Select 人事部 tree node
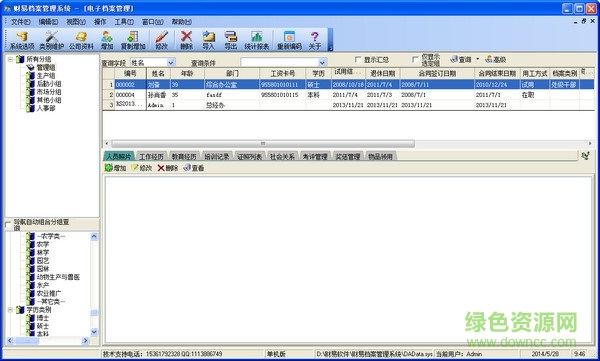Image resolution: width=600 pixels, height=361 pixels. pyautogui.click(x=46, y=108)
